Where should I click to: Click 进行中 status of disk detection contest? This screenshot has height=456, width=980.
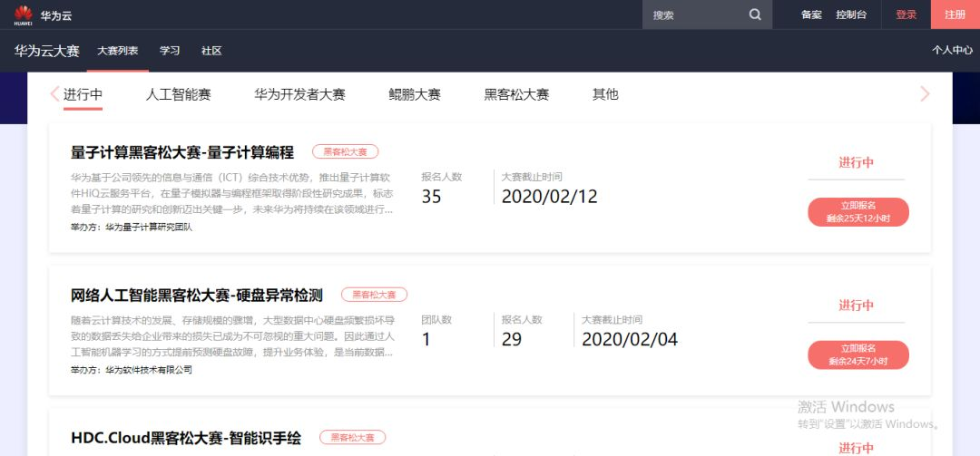pyautogui.click(x=856, y=306)
